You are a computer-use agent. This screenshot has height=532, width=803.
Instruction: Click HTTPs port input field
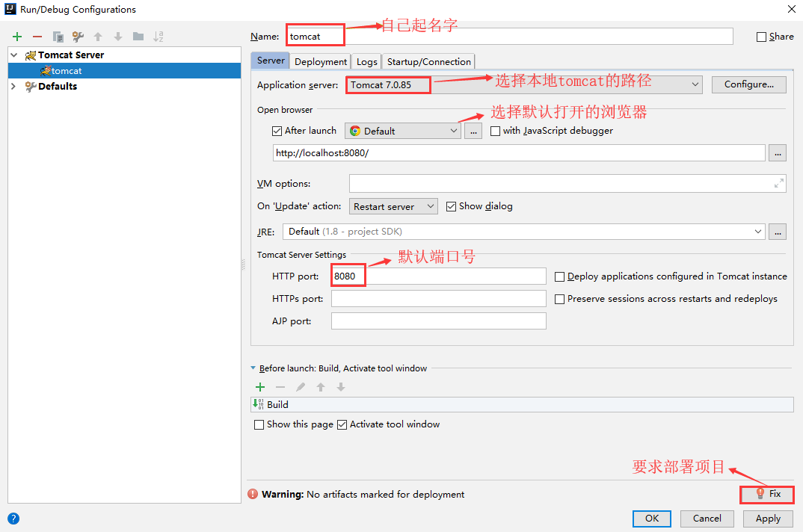tap(438, 299)
